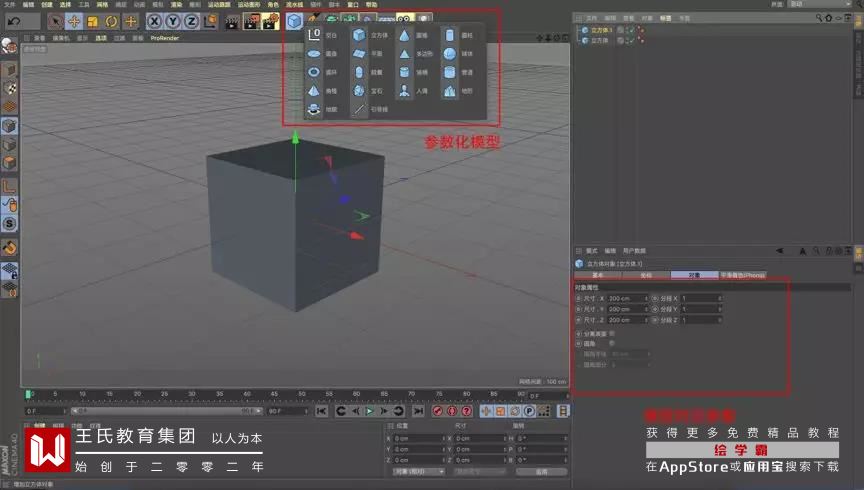Open the 创建 menu in main menu bar
The width and height of the screenshot is (864, 490).
pos(47,4)
